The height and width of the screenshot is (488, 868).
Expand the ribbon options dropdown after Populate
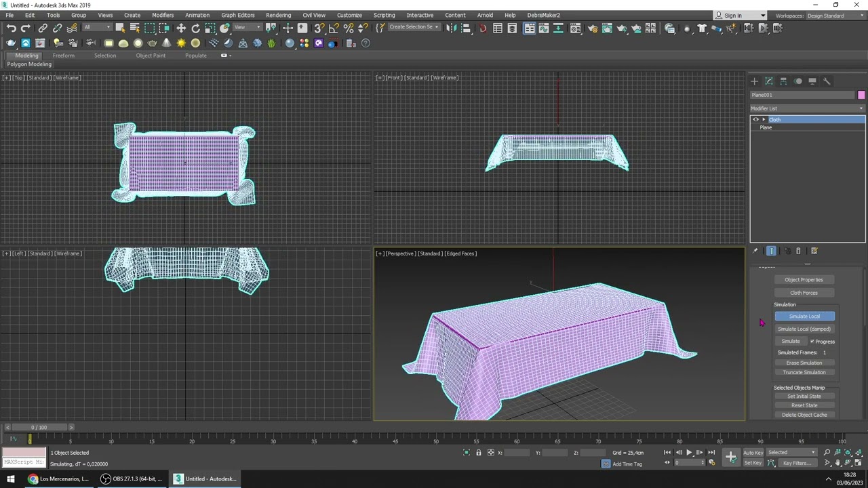pyautogui.click(x=225, y=56)
